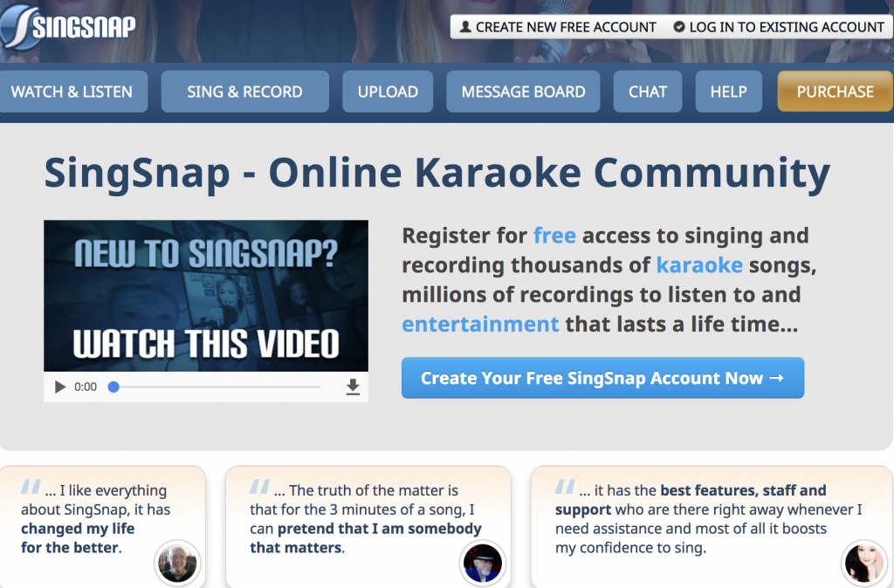Click Log In To Existing Account
The width and height of the screenshot is (894, 588).
click(x=779, y=27)
